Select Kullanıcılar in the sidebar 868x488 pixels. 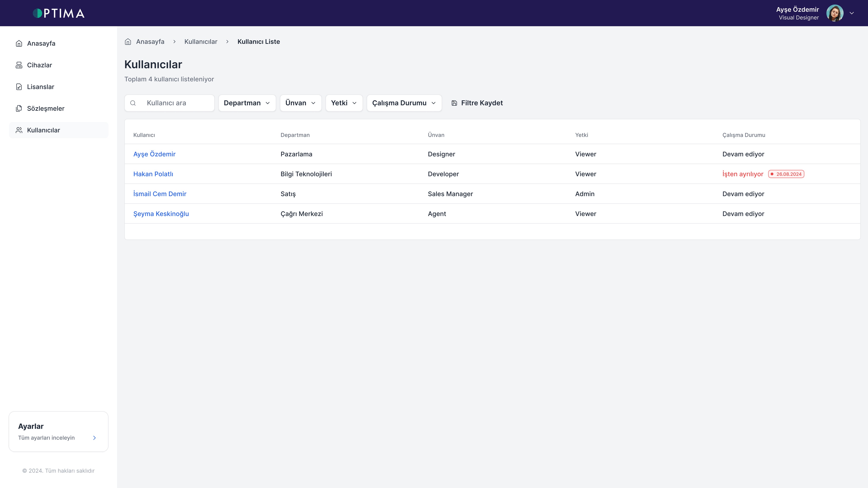(x=59, y=130)
